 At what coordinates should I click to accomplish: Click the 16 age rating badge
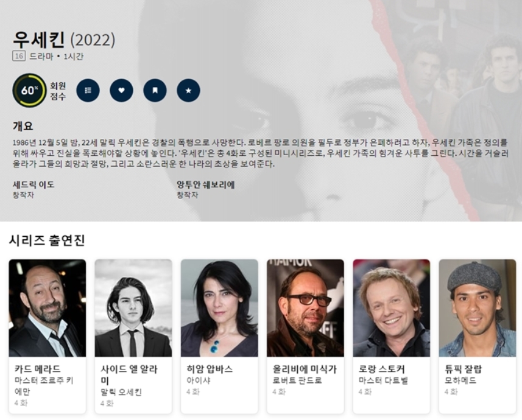click(x=19, y=56)
